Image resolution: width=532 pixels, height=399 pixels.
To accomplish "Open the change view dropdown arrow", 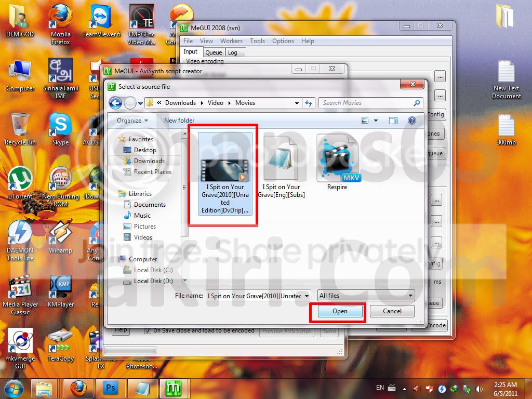I will click(x=376, y=121).
